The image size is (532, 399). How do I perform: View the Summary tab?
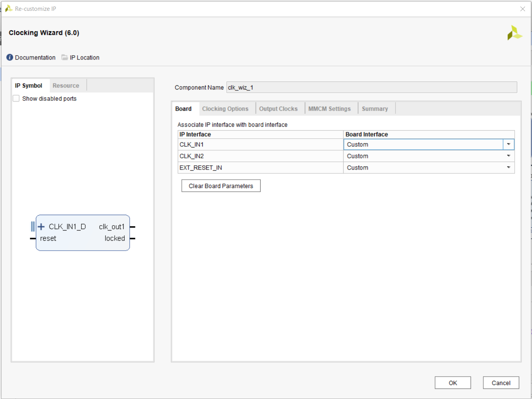coord(374,109)
